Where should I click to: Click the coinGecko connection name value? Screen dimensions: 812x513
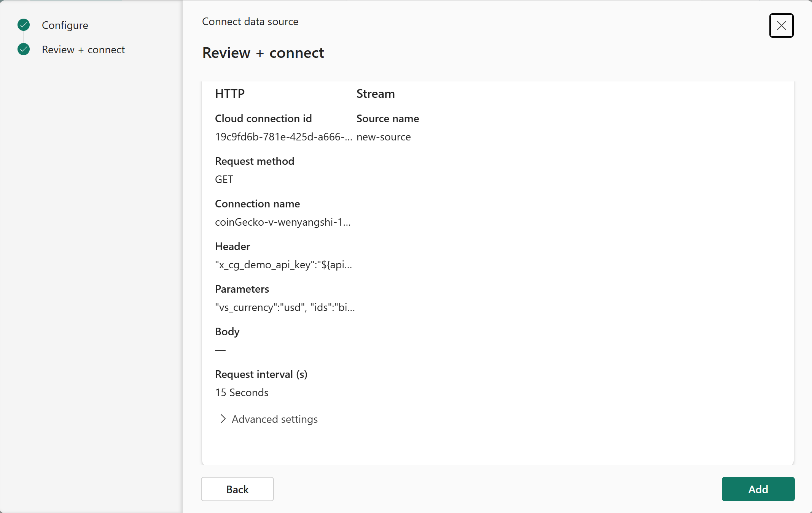pyautogui.click(x=283, y=222)
